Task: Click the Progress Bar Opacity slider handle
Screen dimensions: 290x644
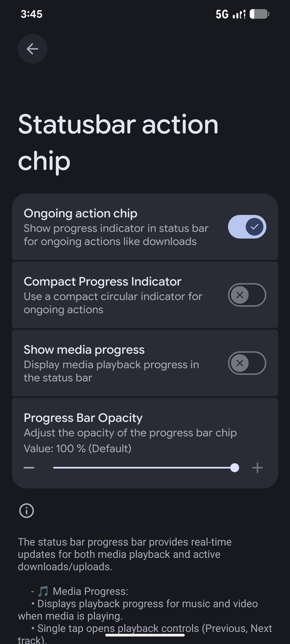Action: point(235,468)
